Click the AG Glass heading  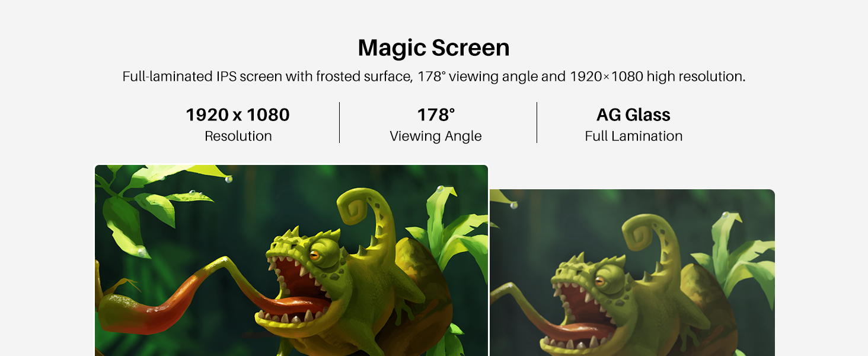click(x=633, y=115)
